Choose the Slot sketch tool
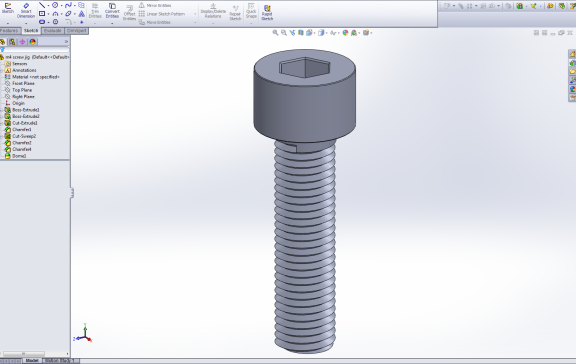Screen dimensions: 576x364 pos(42,22)
